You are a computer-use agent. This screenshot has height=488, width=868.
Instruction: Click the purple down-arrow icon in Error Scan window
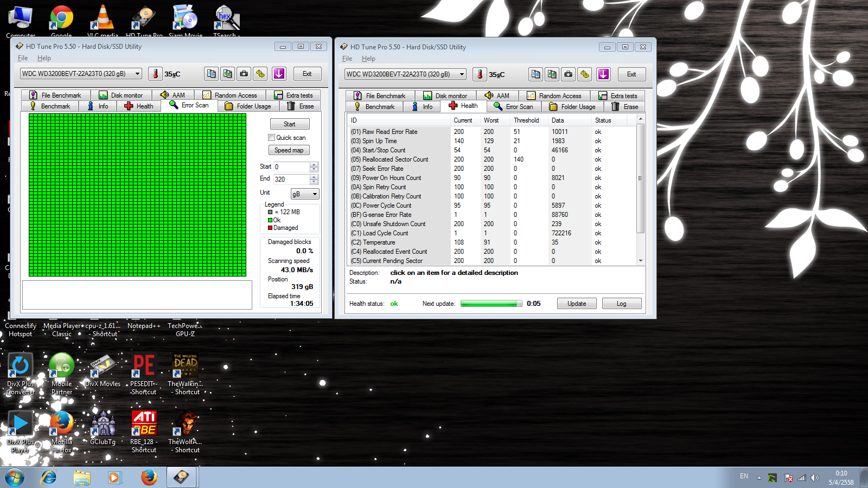[279, 74]
